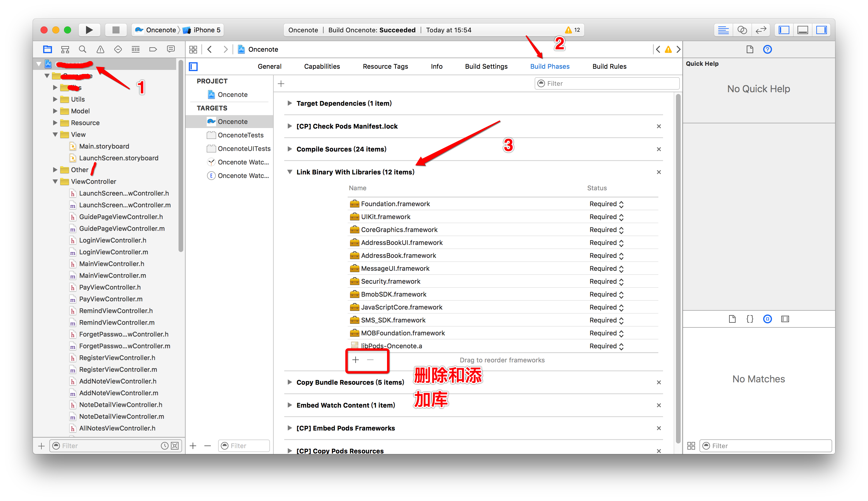
Task: Open the Issue navigator warning icon
Action: coord(100,49)
